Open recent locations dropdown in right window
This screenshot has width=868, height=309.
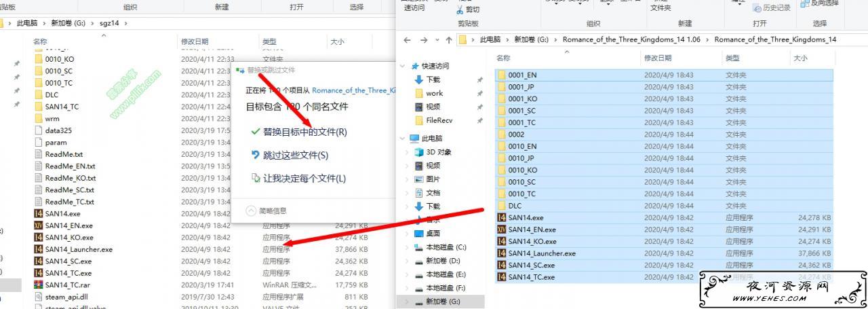pos(436,40)
